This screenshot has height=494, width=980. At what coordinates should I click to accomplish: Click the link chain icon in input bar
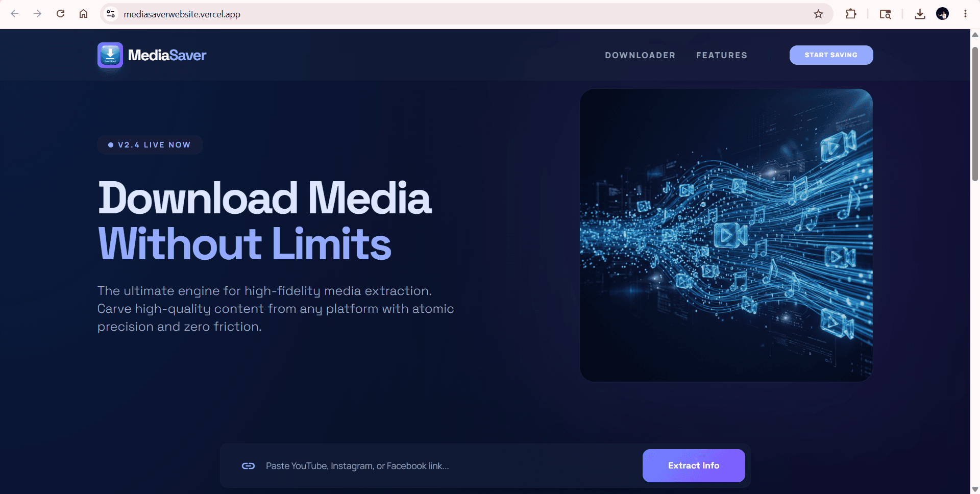[248, 466]
